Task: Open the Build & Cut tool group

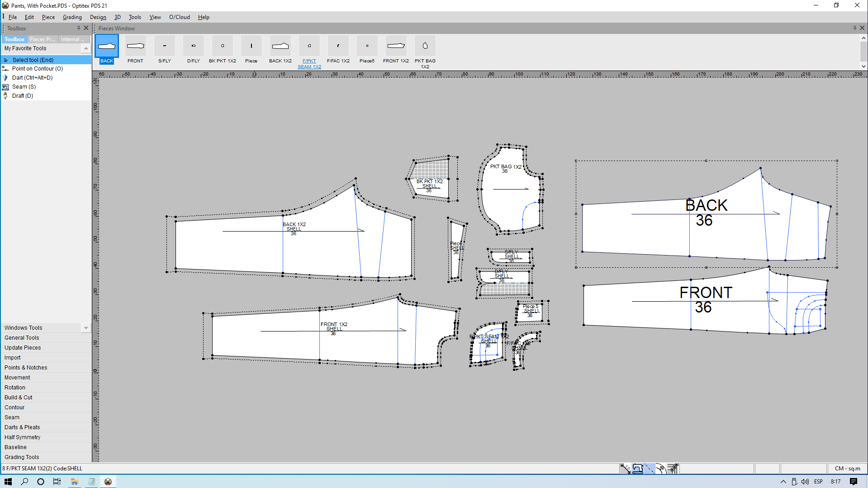Action: [19, 398]
